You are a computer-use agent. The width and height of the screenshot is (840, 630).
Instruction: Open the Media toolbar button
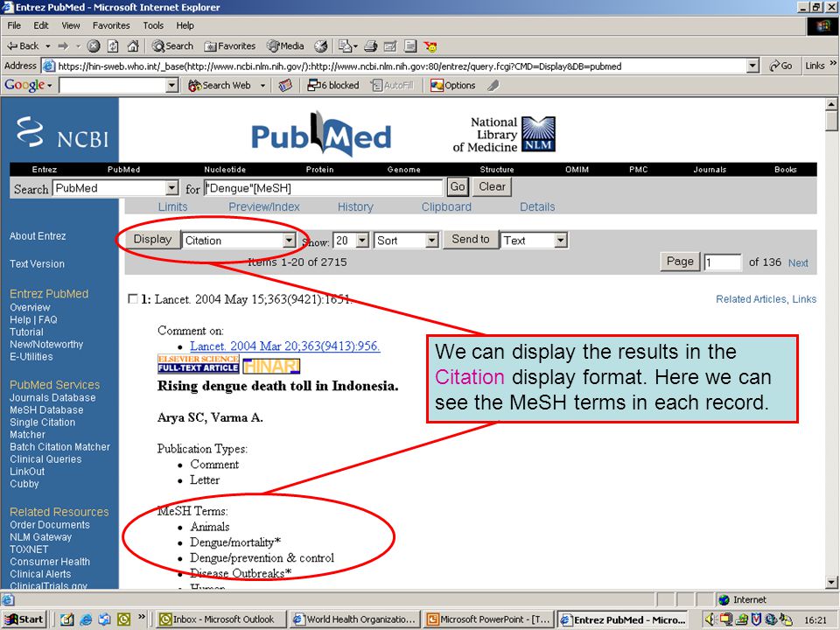click(x=285, y=46)
